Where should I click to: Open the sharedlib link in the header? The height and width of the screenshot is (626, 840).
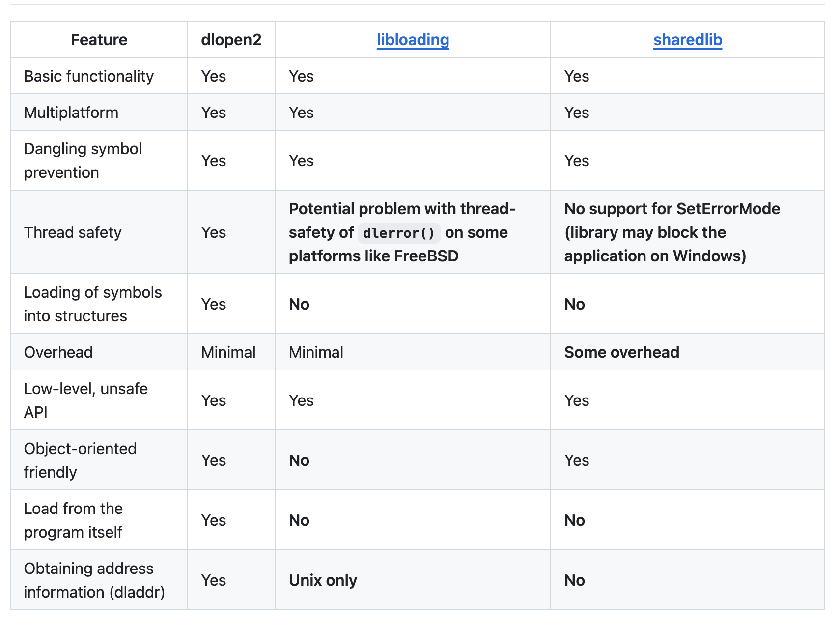coord(687,40)
